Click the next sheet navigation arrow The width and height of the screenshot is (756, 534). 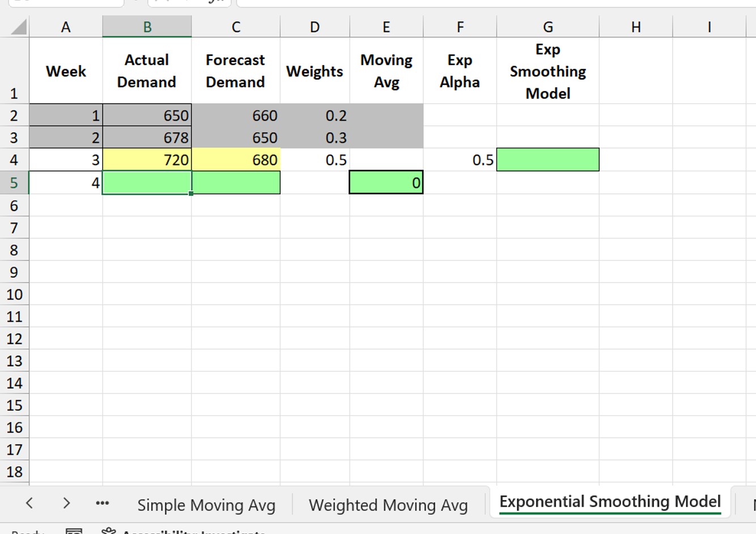click(x=66, y=503)
